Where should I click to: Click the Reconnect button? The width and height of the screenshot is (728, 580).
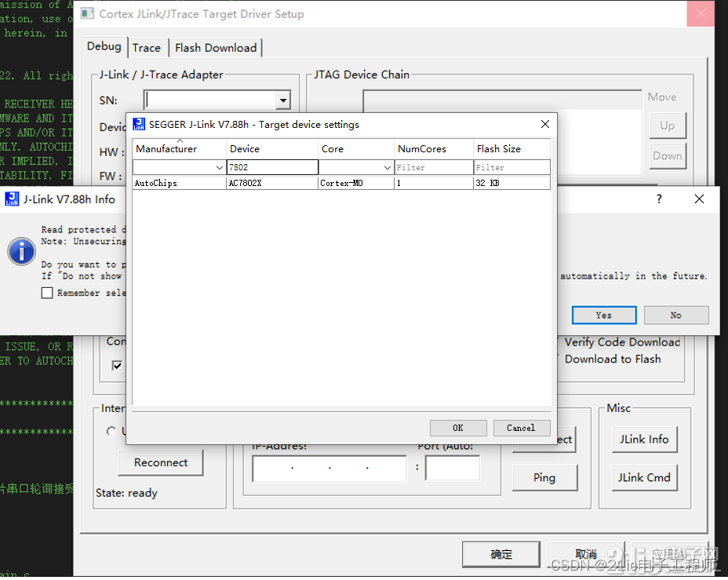coord(161,462)
